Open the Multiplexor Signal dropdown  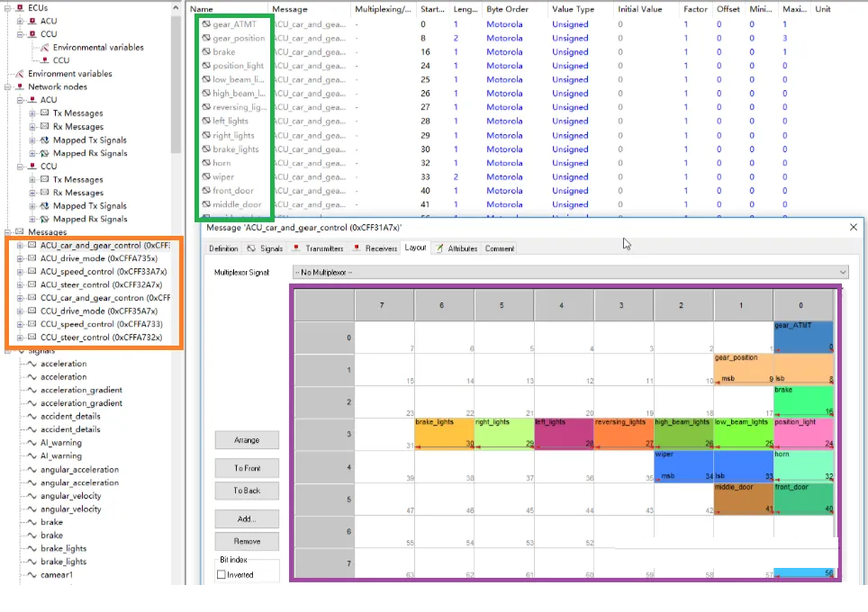(570, 272)
